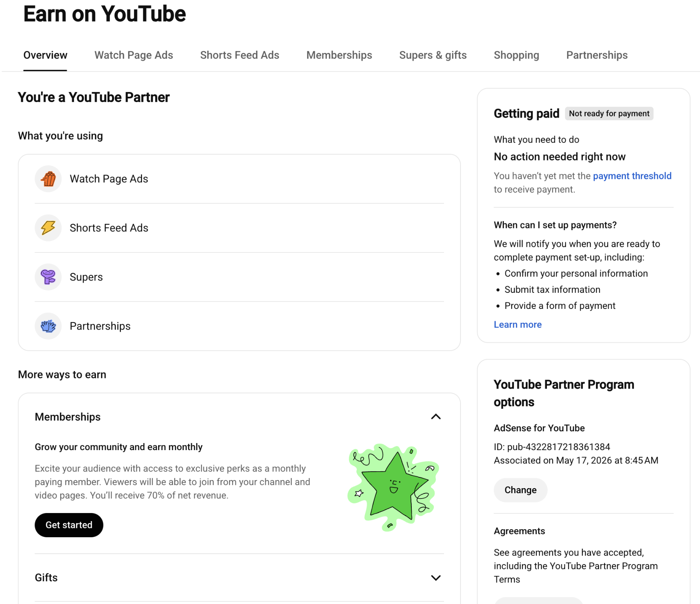Click the 'You're a YouTube Partner' heading
Screen dimensions: 700x604
[x=94, y=97]
